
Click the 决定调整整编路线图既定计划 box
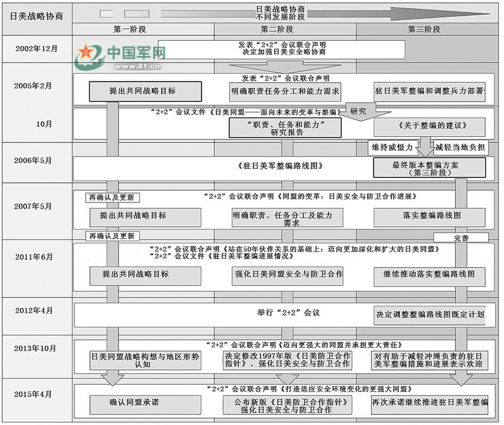coord(430,315)
